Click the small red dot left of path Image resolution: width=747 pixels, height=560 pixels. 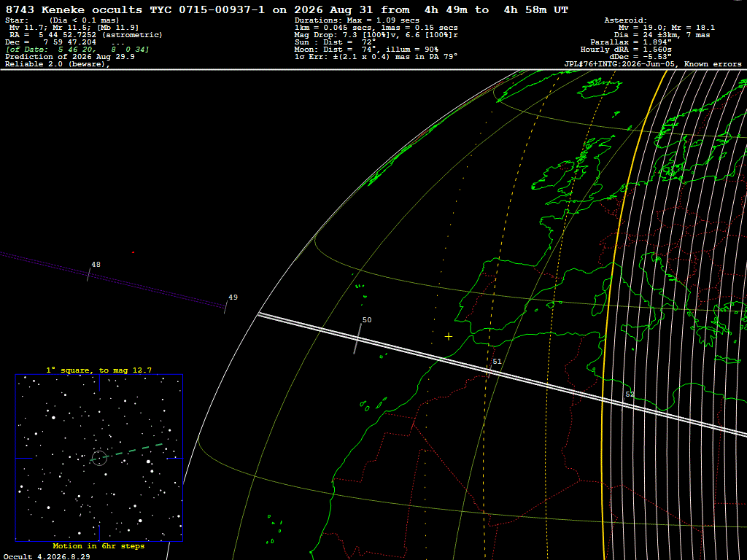click(x=133, y=252)
